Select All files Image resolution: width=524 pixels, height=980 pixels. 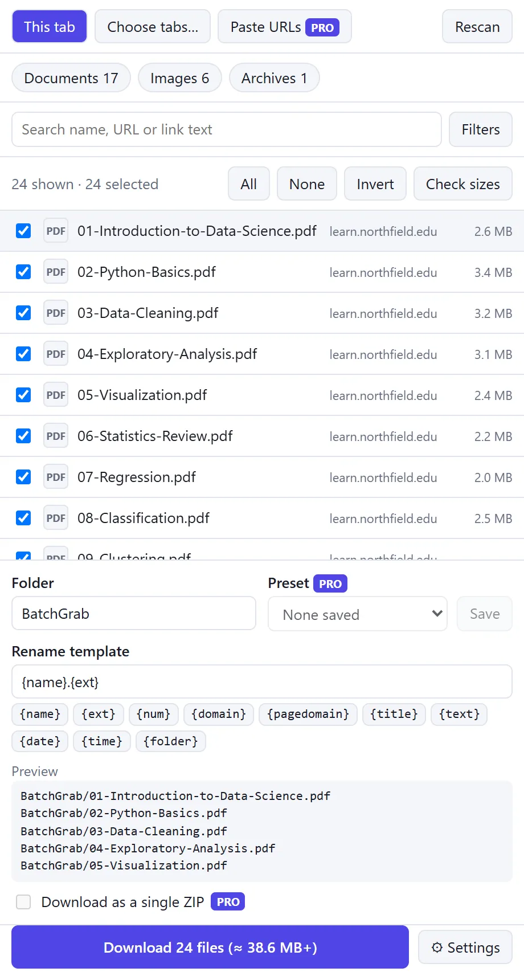coord(249,183)
